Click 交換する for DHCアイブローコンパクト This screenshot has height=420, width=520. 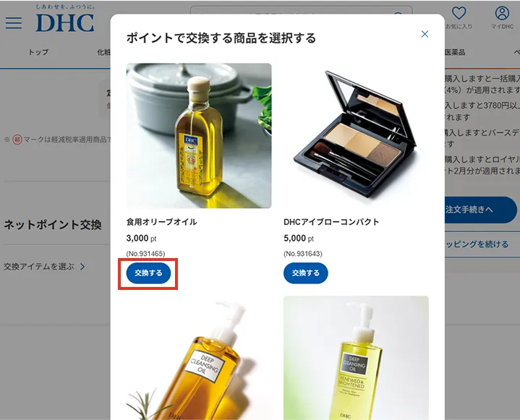(x=306, y=273)
